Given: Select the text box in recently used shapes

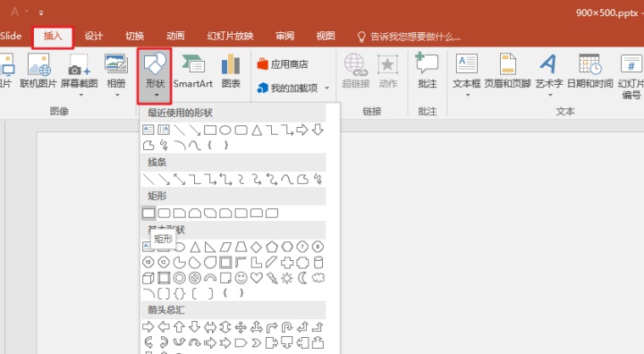Looking at the screenshot, I should tap(148, 131).
